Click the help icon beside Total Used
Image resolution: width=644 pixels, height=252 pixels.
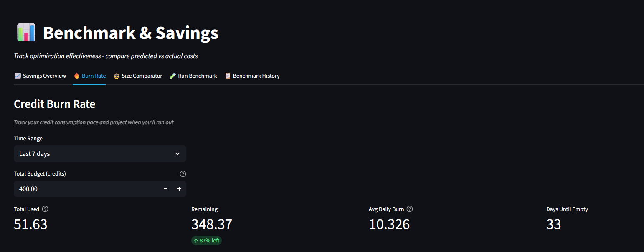click(45, 209)
